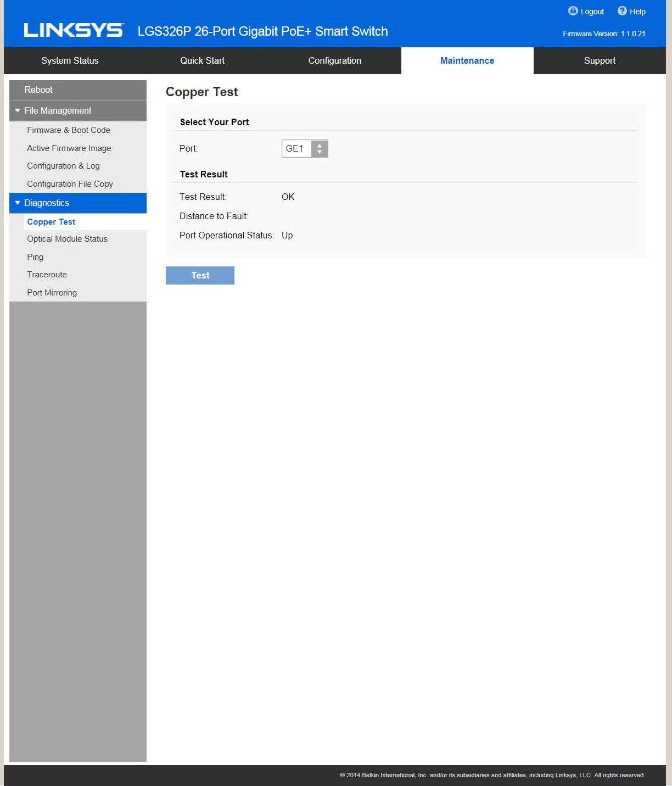
Task: Click the Help link
Action: (637, 12)
